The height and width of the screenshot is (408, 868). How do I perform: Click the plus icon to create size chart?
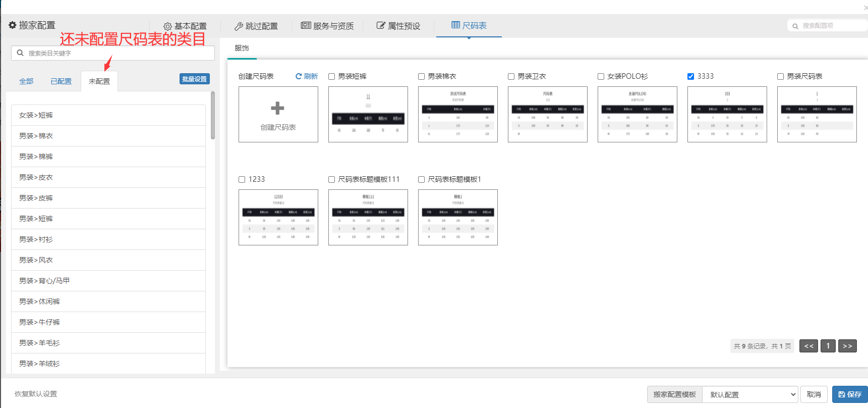click(x=277, y=108)
